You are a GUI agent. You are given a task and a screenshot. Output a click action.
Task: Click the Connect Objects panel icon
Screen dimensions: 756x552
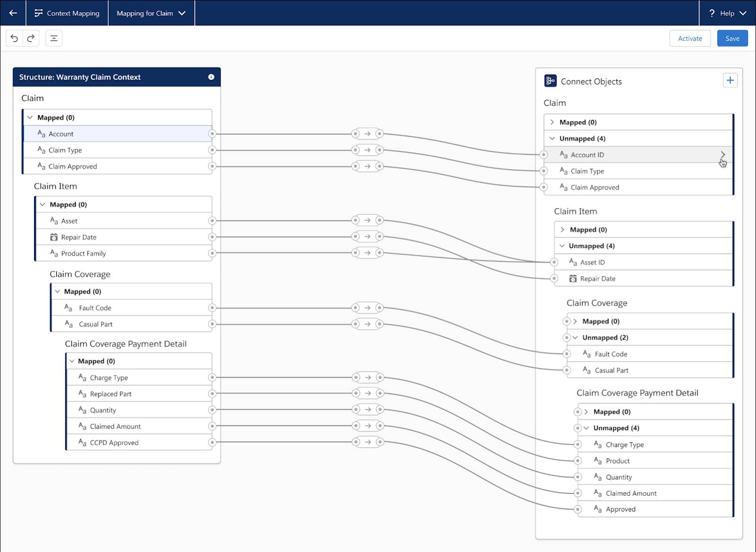click(550, 81)
